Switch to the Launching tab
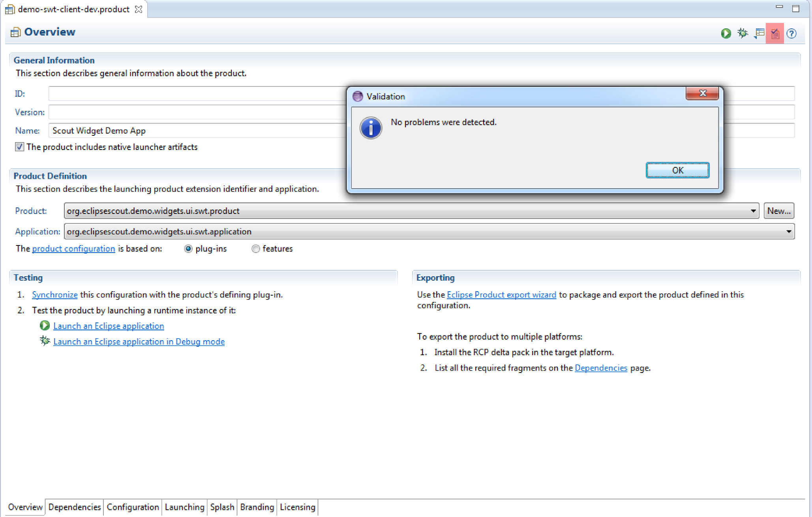This screenshot has width=812, height=517. pyautogui.click(x=184, y=507)
